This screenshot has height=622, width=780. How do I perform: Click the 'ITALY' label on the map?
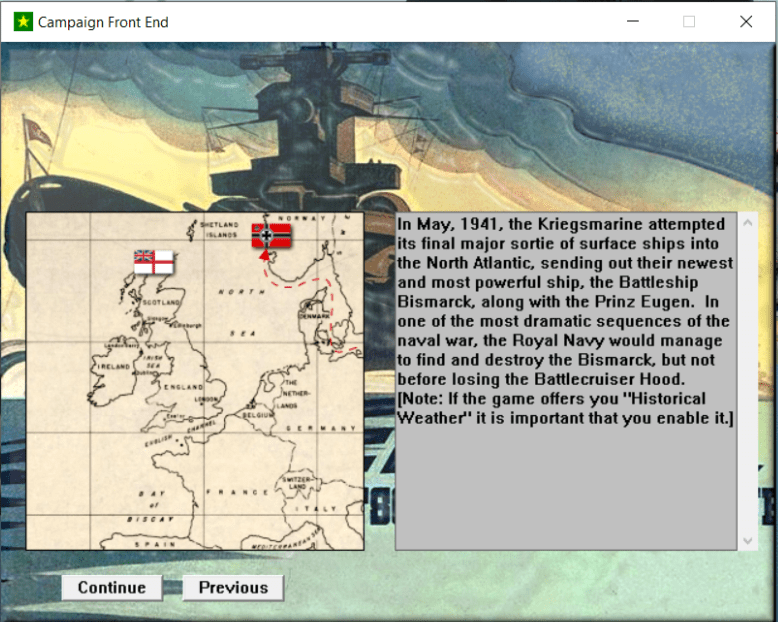click(316, 509)
